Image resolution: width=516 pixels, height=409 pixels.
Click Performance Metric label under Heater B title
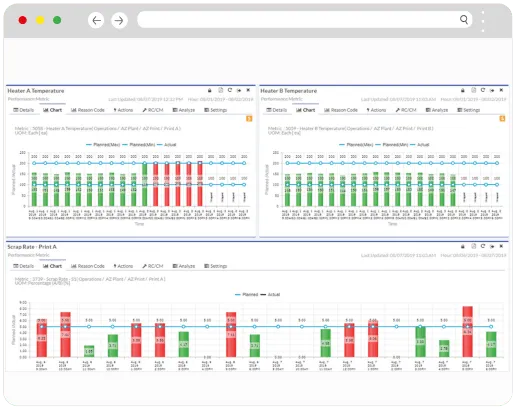[282, 99]
